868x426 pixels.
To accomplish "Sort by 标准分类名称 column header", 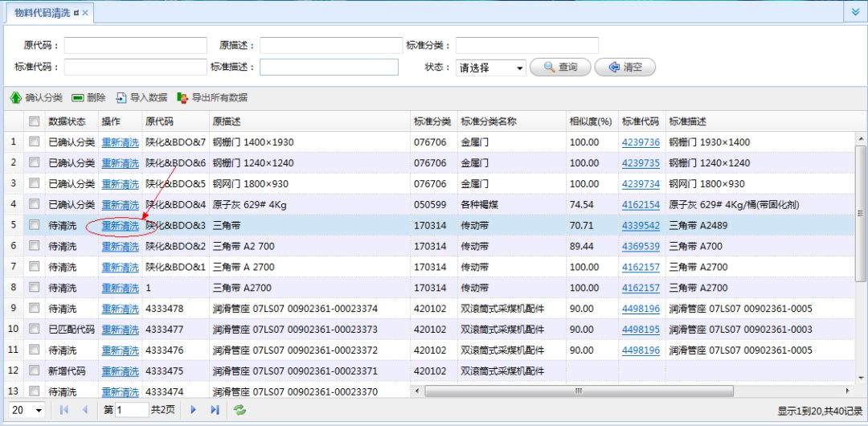I will coord(511,121).
